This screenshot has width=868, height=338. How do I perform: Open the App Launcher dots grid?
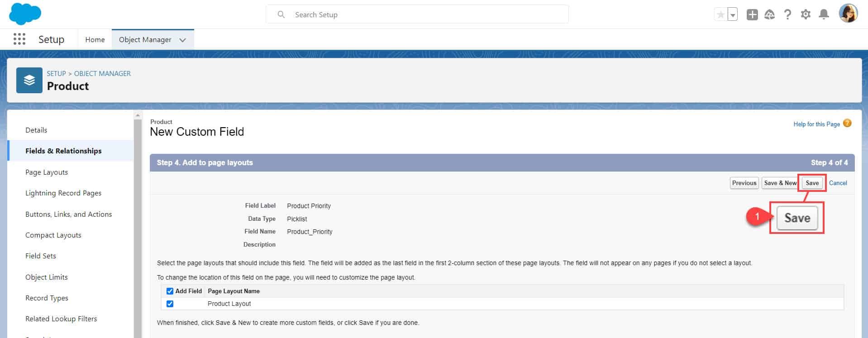click(19, 39)
